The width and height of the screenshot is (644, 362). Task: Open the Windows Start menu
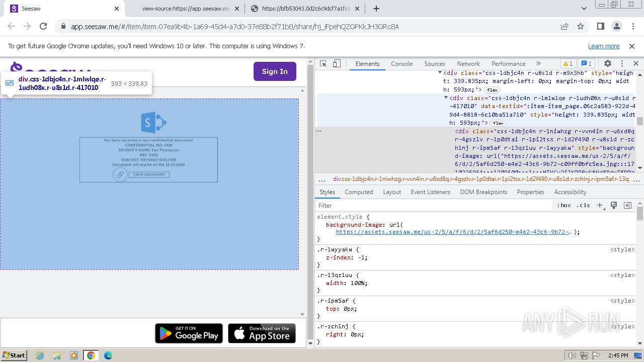point(14,355)
